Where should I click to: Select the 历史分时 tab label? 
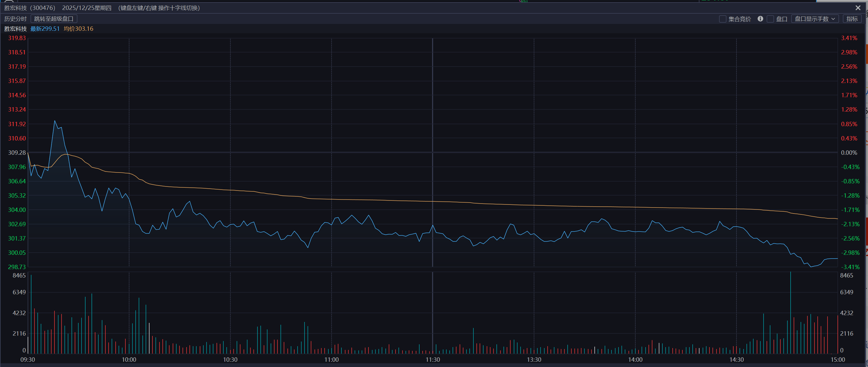[x=15, y=19]
